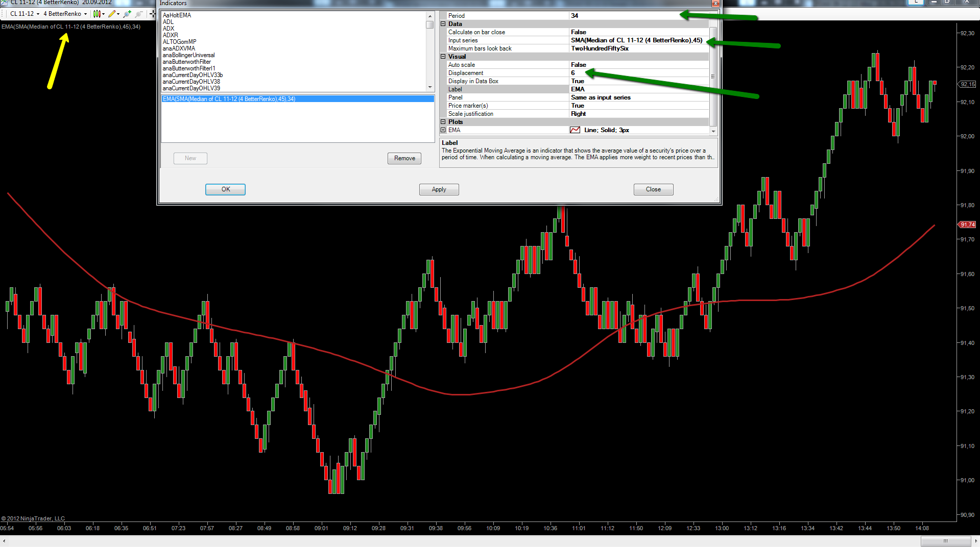Click the Label value field EMA
Image resolution: width=980 pixels, height=547 pixels.
click(x=638, y=89)
